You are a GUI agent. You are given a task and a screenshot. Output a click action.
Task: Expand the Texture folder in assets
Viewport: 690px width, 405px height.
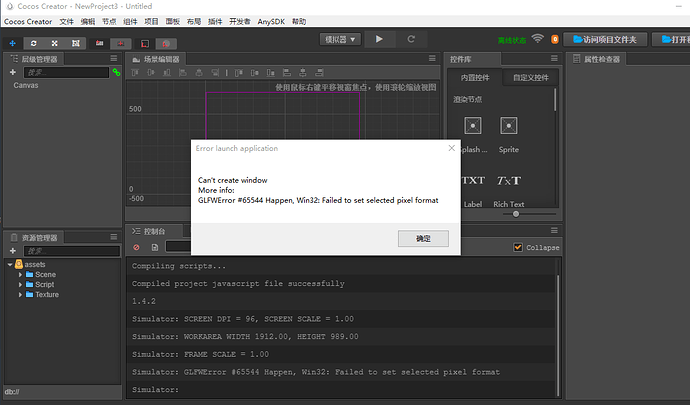tap(20, 295)
